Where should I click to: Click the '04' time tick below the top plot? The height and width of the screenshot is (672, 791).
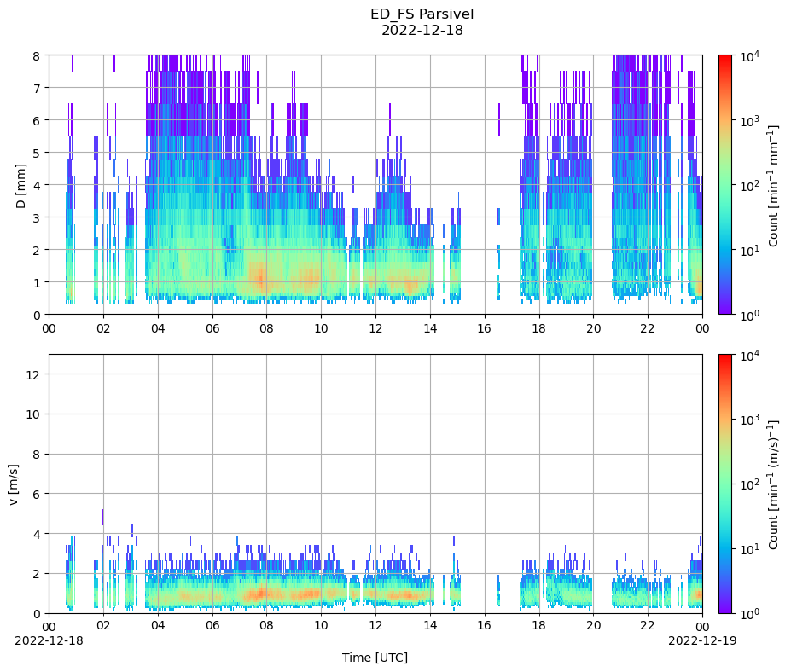click(x=158, y=328)
